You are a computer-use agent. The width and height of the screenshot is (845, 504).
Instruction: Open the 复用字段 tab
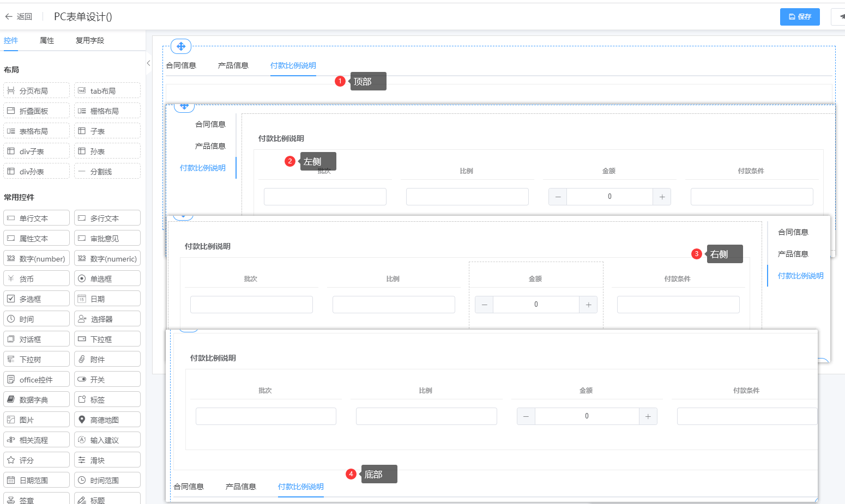pos(89,40)
